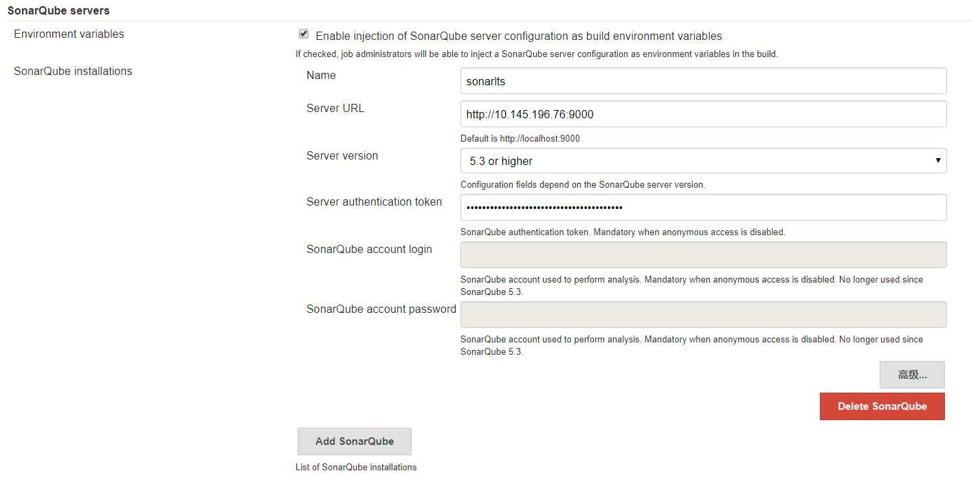Click the Server authentication token label

tap(374, 202)
